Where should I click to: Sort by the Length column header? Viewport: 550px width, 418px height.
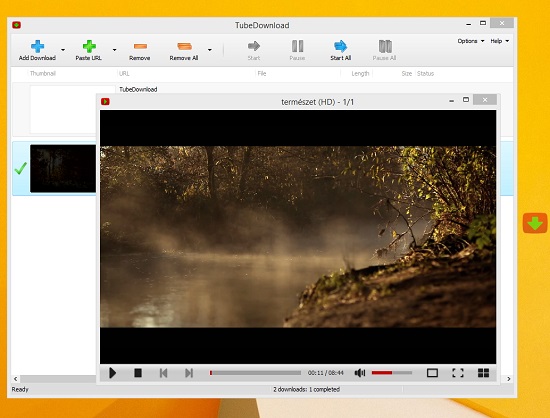(360, 73)
